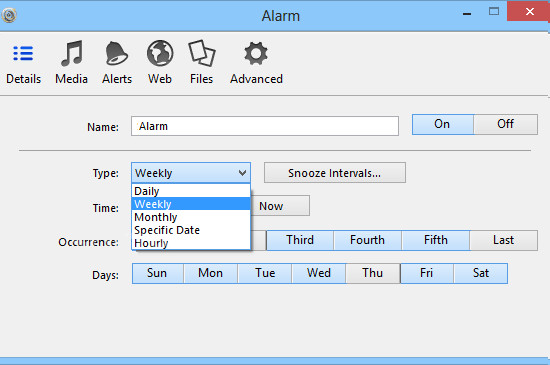Image resolution: width=550 pixels, height=365 pixels.
Task: Turn the alarm On
Action: (443, 124)
